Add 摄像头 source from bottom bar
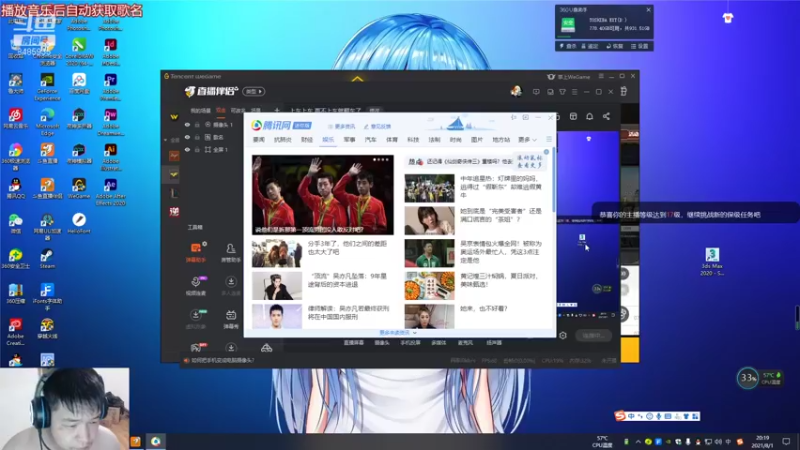800x450 pixels. coord(382,343)
